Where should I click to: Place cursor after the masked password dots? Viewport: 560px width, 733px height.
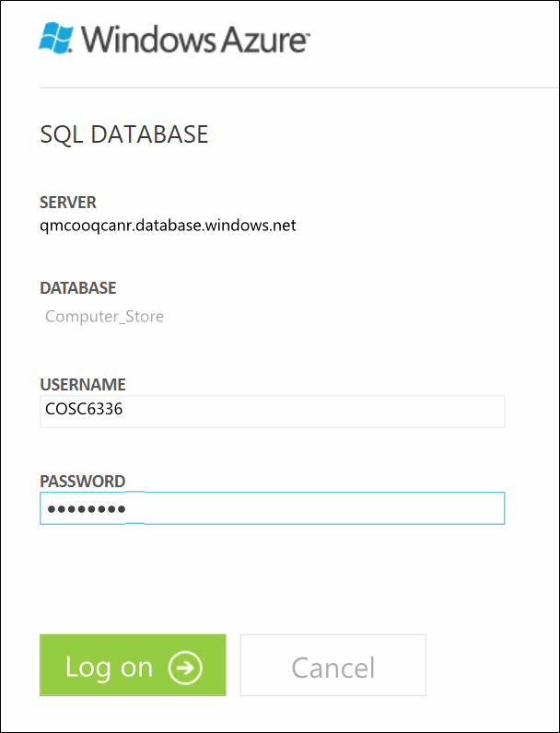(127, 508)
